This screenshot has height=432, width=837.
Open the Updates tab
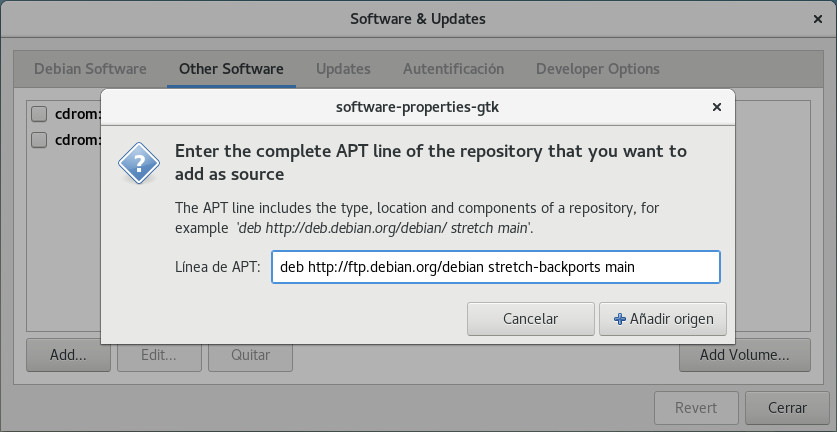pyautogui.click(x=343, y=69)
